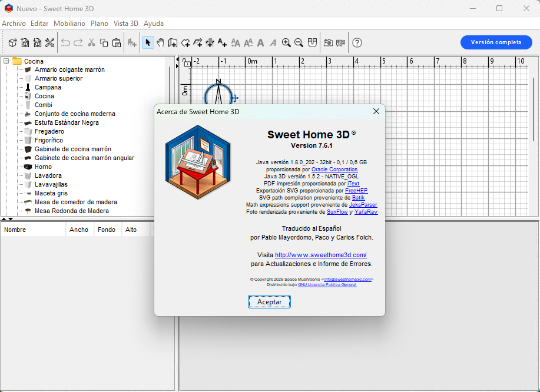Toggle italic text style icon
The width and height of the screenshot is (540, 392).
pos(273,43)
